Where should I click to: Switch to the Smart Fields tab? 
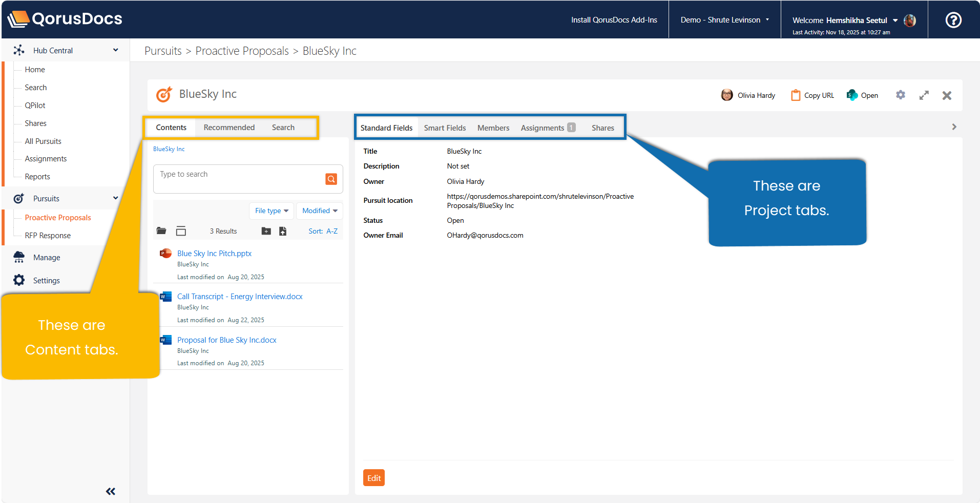[445, 128]
